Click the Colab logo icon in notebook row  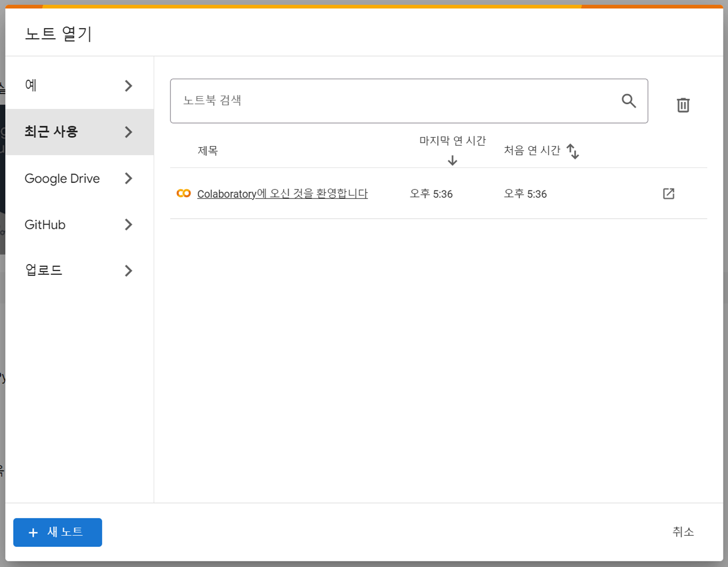click(x=184, y=194)
